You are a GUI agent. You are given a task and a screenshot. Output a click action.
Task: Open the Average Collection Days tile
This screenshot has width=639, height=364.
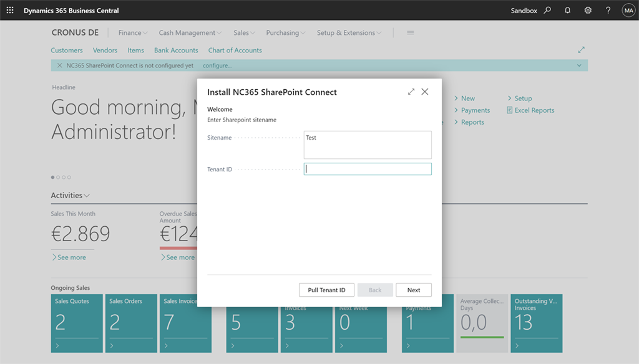tap(482, 323)
